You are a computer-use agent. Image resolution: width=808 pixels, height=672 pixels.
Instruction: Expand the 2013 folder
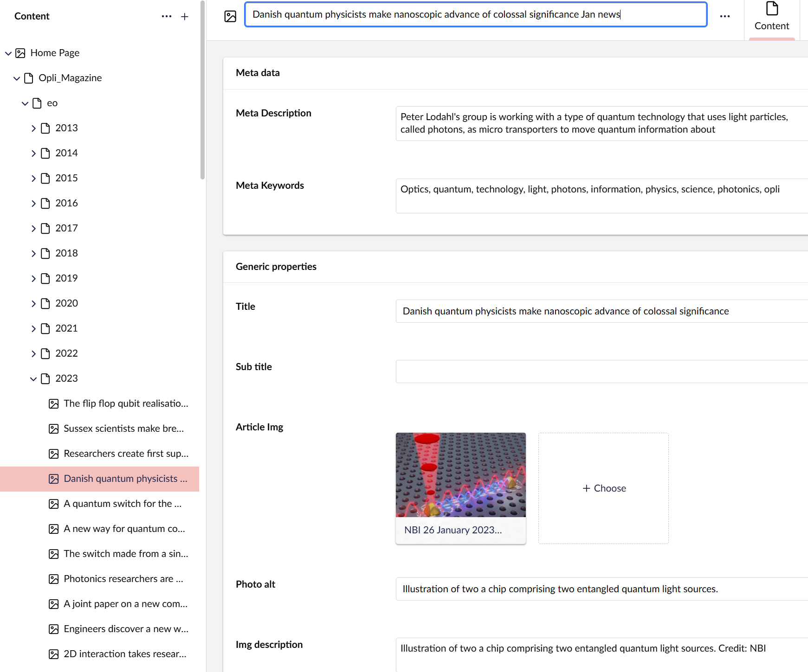click(x=33, y=128)
